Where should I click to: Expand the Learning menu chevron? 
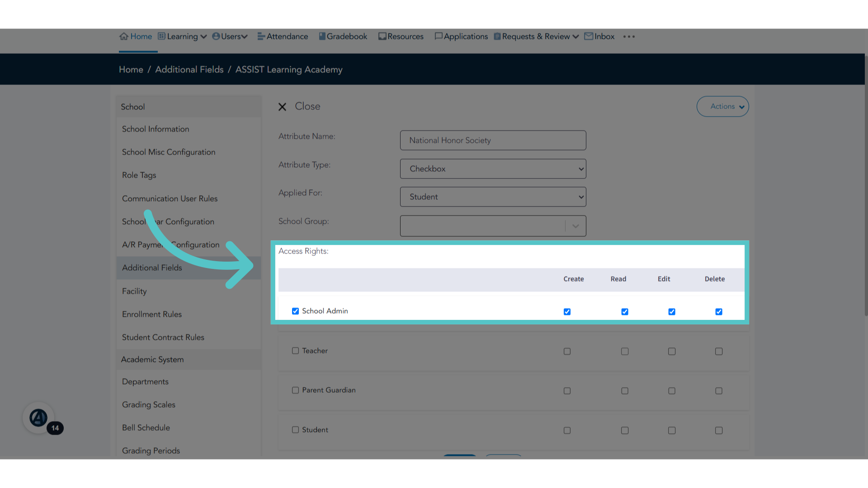[203, 37]
